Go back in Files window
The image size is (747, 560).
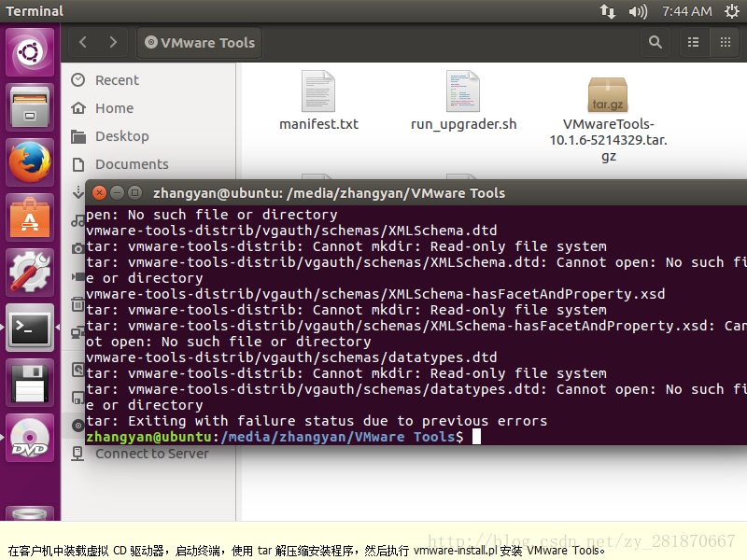coord(83,42)
